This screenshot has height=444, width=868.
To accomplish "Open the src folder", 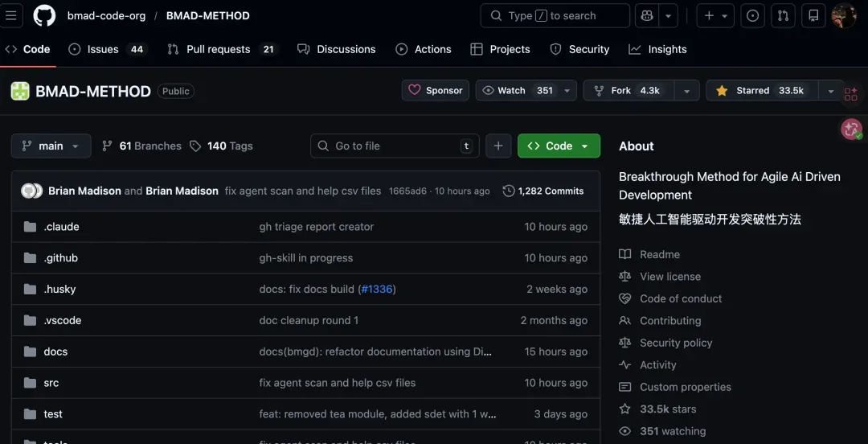I will click(51, 383).
